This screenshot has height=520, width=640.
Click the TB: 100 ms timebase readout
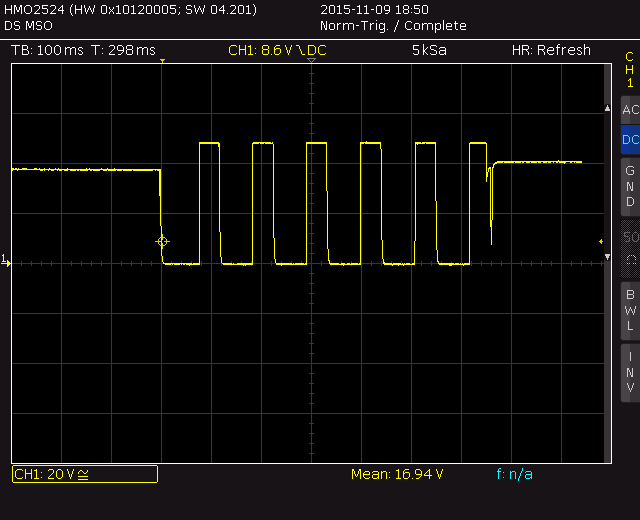pos(47,50)
